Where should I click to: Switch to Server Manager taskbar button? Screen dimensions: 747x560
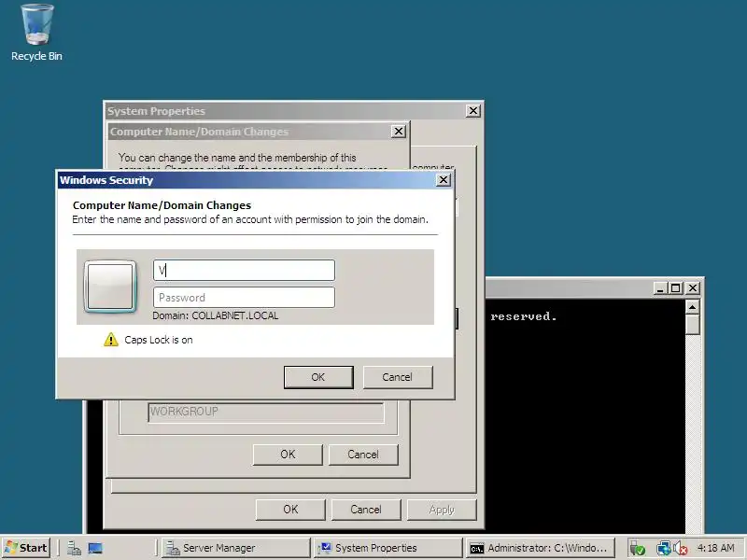235,548
